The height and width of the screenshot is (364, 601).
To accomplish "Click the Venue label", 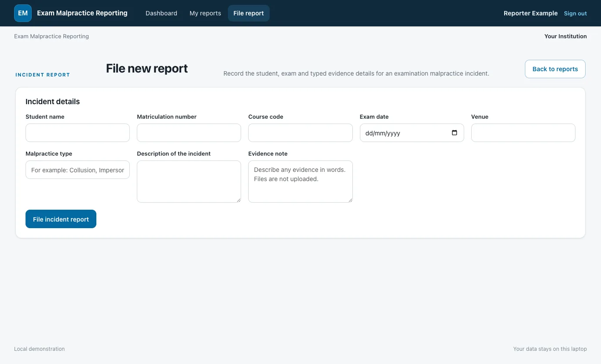I will pos(480,117).
